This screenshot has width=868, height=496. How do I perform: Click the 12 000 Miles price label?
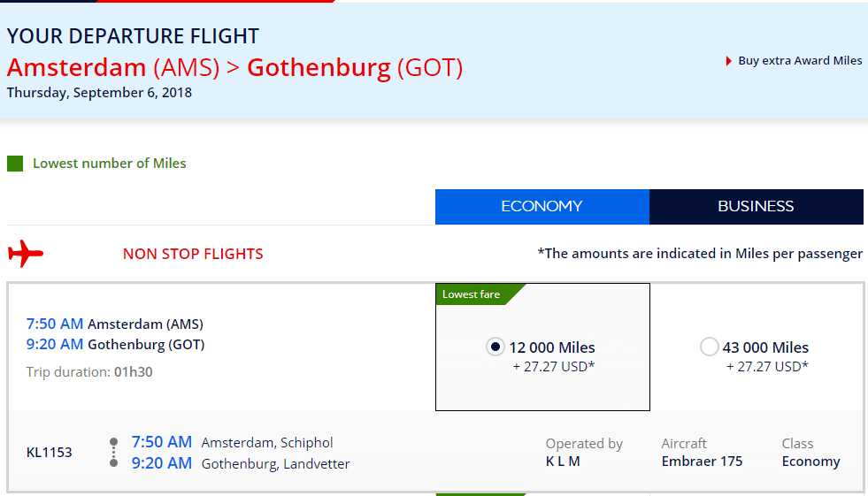552,347
